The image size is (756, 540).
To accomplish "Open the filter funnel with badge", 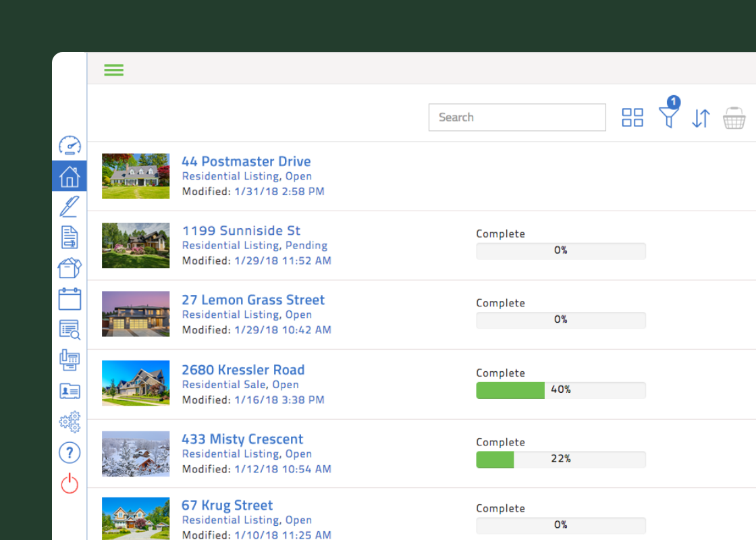I will click(x=669, y=112).
